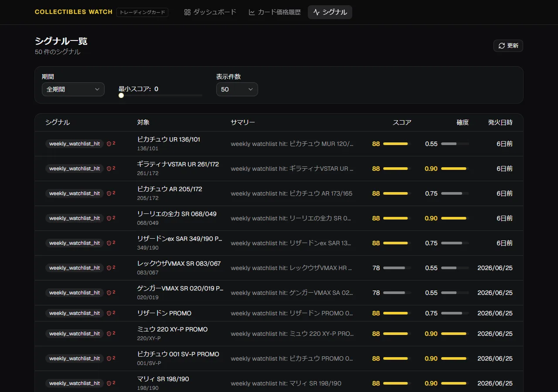Viewport: 558px width, 392px height.
Task: Click the pulse icon beside シグナル
Action: (316, 12)
